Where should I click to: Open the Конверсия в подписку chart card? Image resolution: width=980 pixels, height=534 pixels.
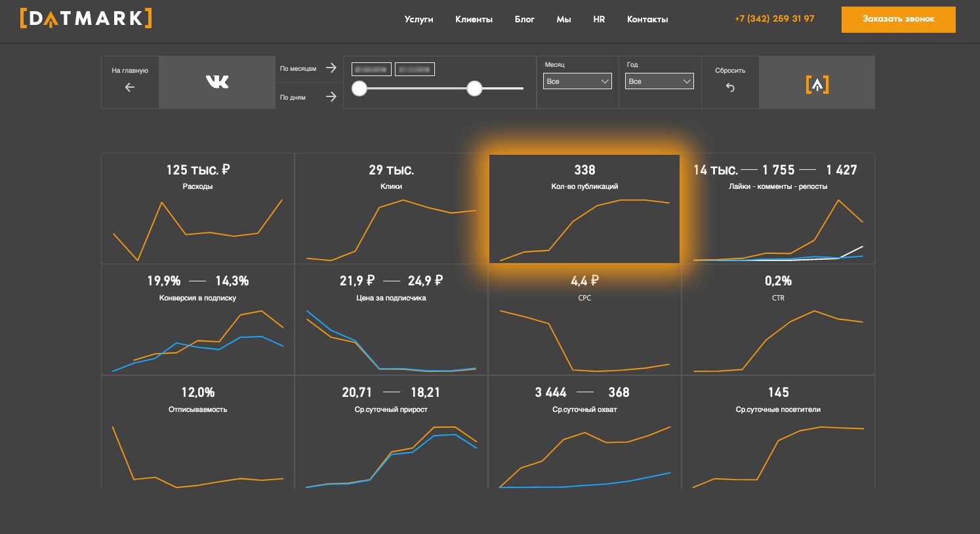coord(198,319)
